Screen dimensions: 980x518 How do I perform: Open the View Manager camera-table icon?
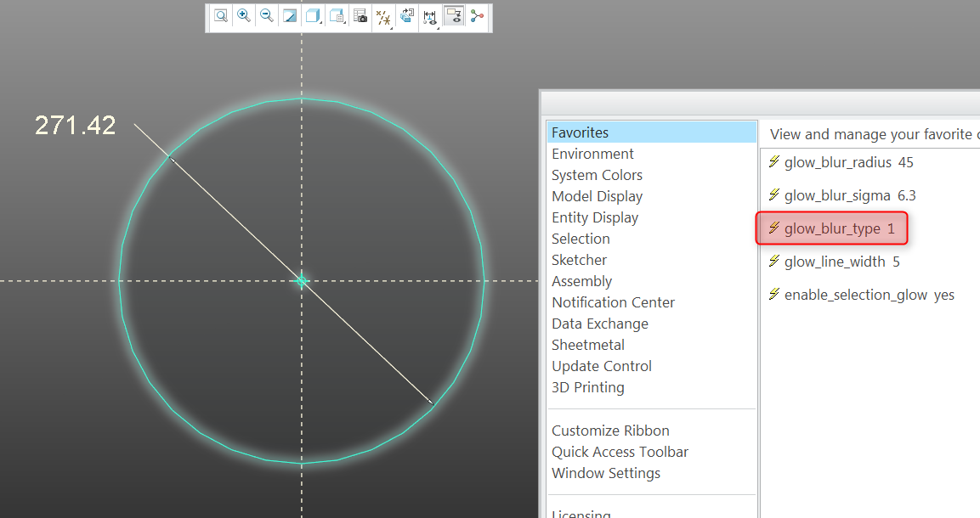click(x=360, y=16)
